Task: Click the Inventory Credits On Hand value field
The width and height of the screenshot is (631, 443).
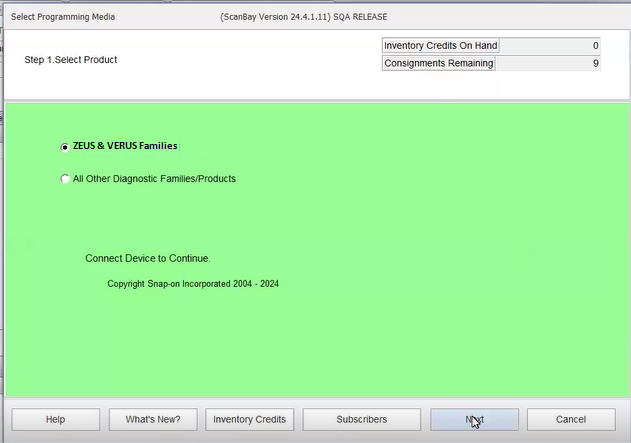Action: click(x=548, y=46)
